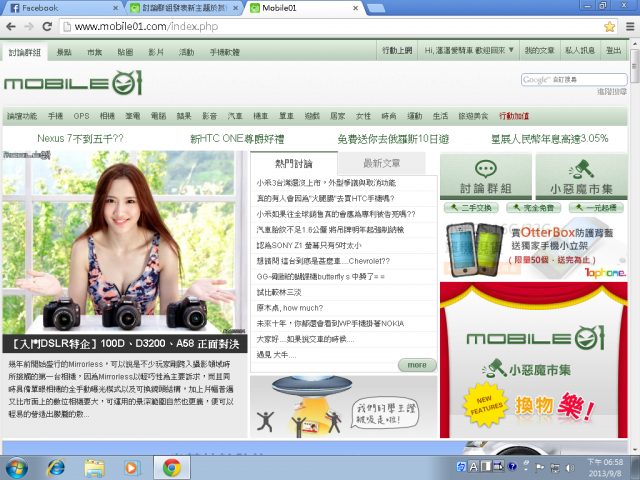
Task: Expand the Hi 歡迎回來 user dropdown
Action: (x=469, y=51)
